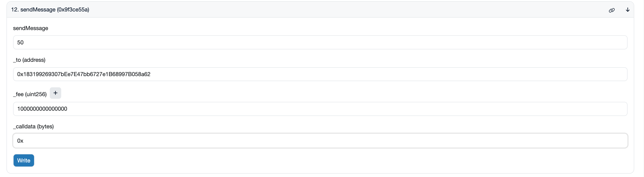Focus the sendMessage payable amount field

tap(320, 42)
